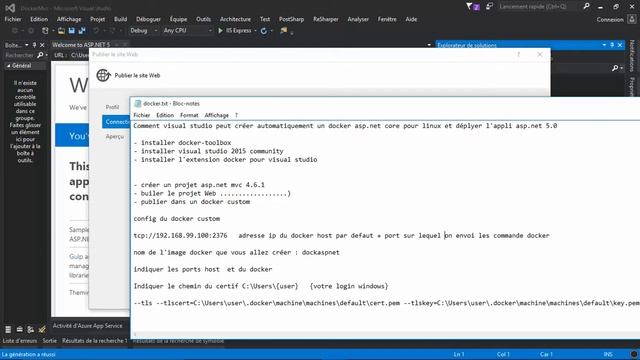Click the Quick Launch search magnifier icon
640x360 pixels.
(587, 7)
